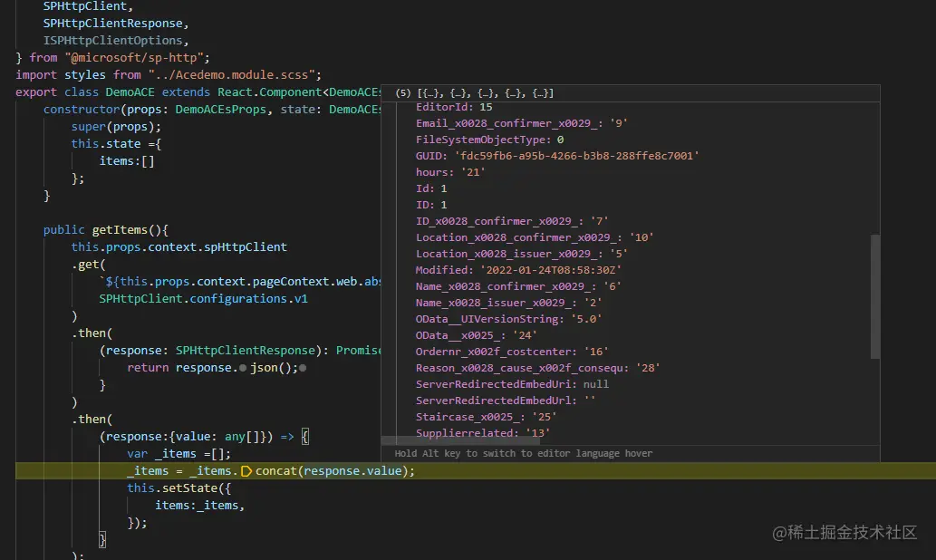Click the OData__x0025_: '24' entry
This screenshot has width=936, height=560.
(477, 335)
